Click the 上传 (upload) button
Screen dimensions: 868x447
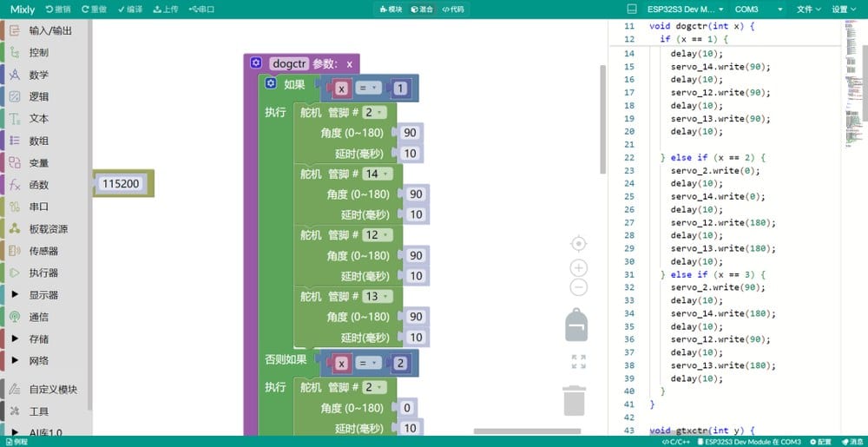(x=166, y=10)
